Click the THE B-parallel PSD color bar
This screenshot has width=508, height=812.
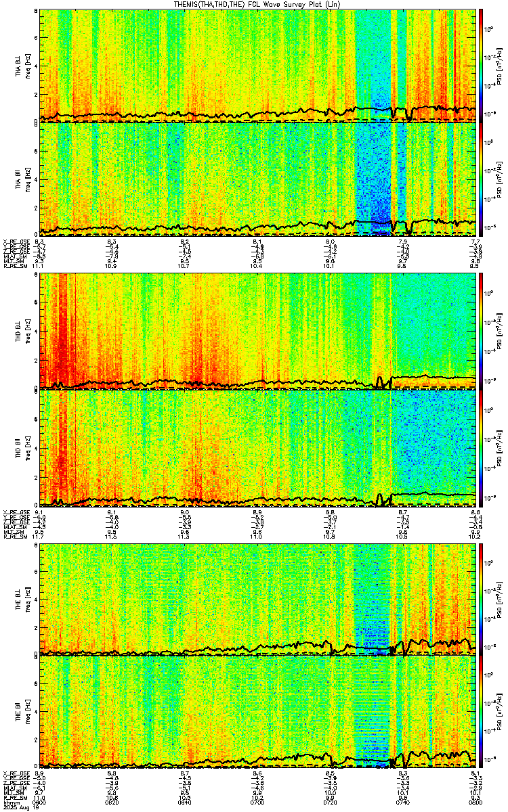coord(481,712)
